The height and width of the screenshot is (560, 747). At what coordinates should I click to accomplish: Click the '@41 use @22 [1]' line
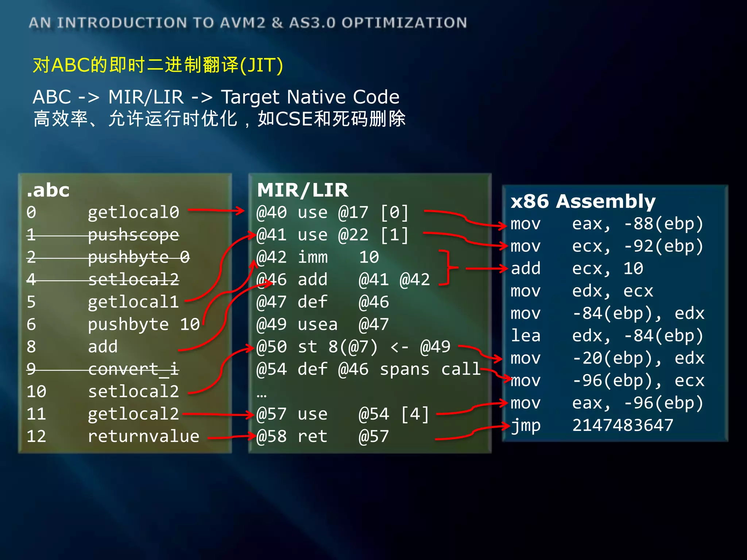[333, 235]
